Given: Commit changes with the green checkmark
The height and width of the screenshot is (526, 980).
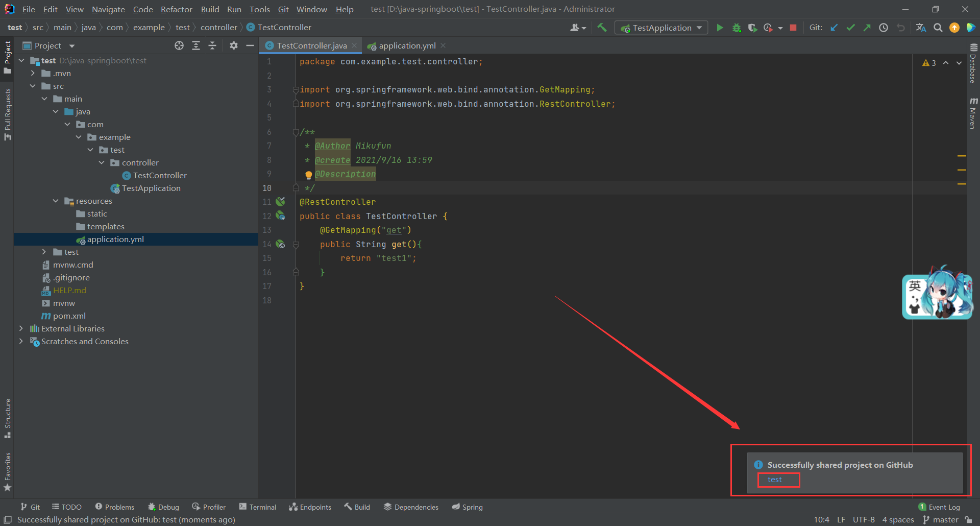Looking at the screenshot, I should pos(850,28).
